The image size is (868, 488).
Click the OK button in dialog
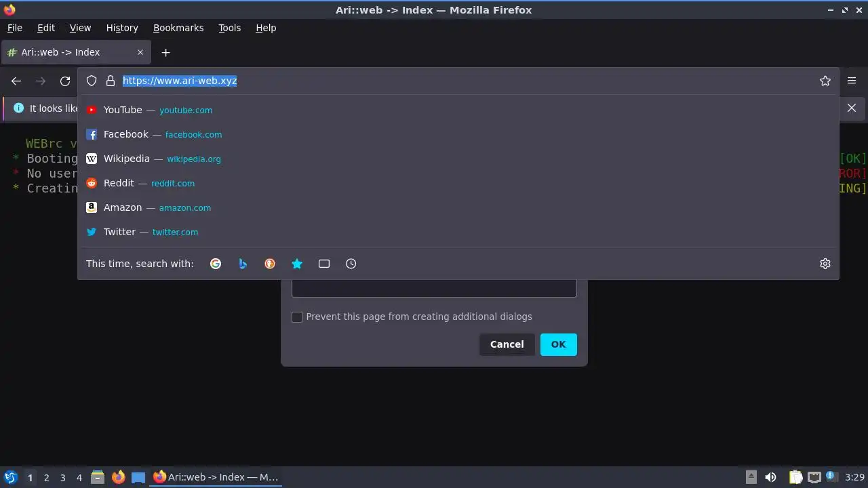point(559,344)
